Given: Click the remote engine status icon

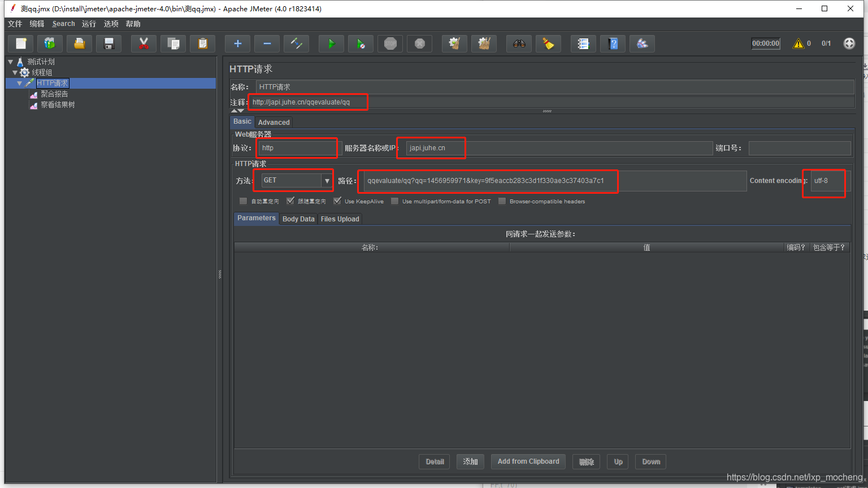Looking at the screenshot, I should (849, 43).
